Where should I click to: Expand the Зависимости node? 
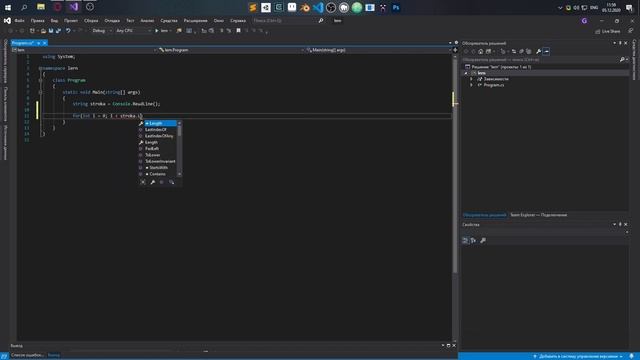471,79
